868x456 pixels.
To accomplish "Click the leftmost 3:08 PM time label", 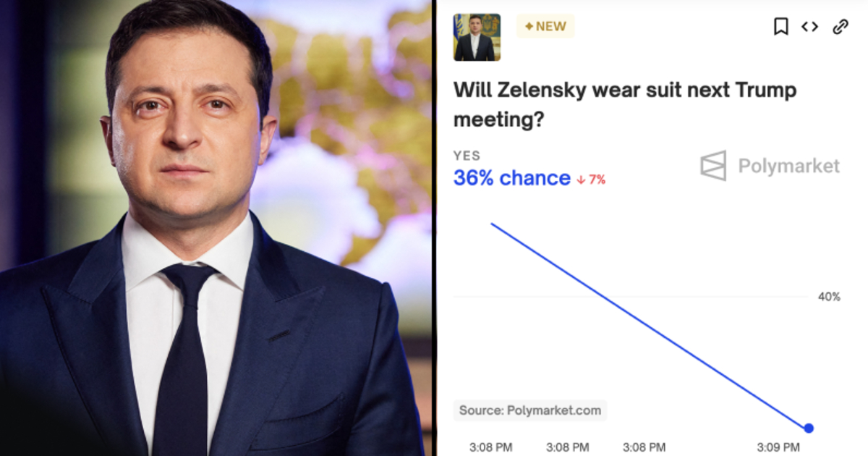I will [490, 447].
